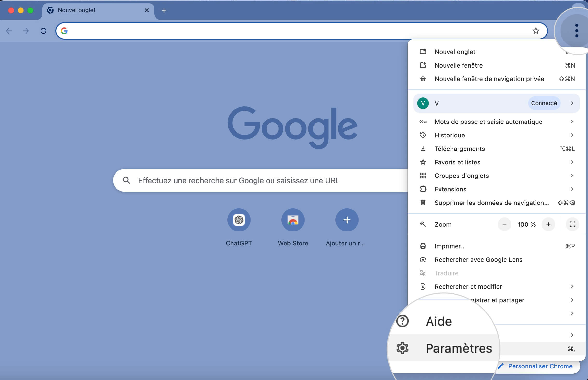Select Nouvelle fenêtre menu item
The height and width of the screenshot is (380, 588).
coord(496,65)
